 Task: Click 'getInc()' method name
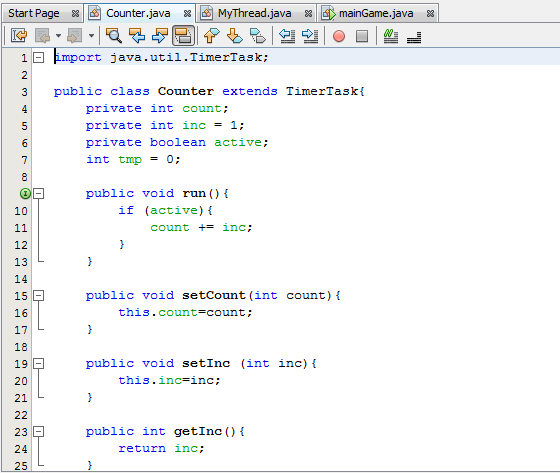click(205, 431)
